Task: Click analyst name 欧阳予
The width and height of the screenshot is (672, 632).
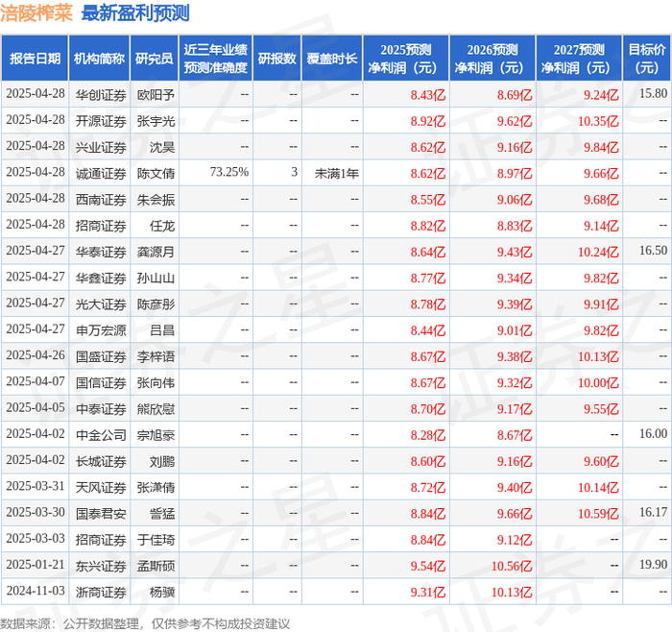Action: point(156,95)
